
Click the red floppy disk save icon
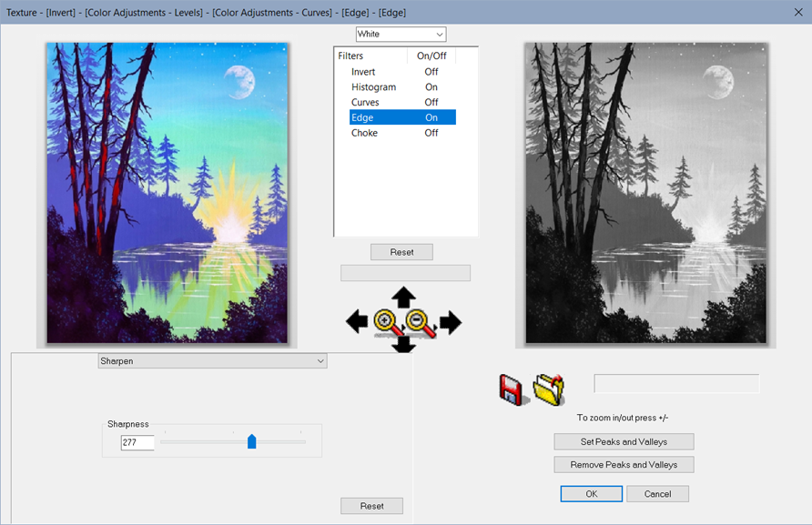(514, 389)
